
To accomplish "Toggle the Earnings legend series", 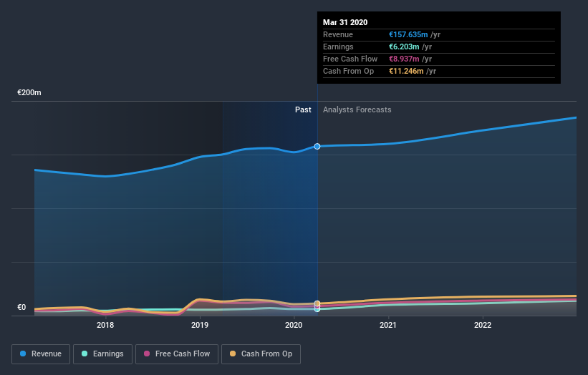I will coord(102,354).
